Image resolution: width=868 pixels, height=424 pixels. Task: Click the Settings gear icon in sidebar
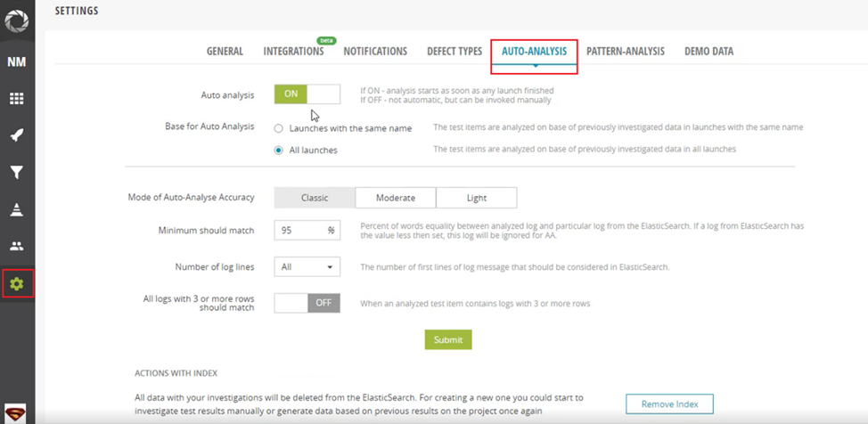point(17,284)
